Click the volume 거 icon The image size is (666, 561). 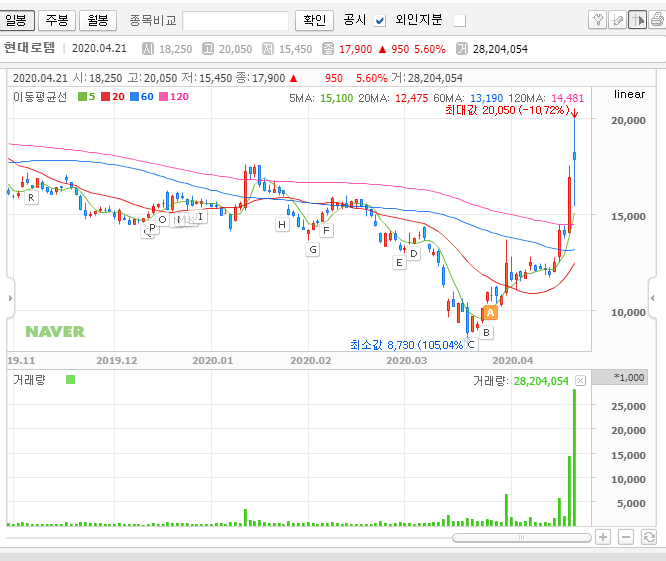pos(461,49)
